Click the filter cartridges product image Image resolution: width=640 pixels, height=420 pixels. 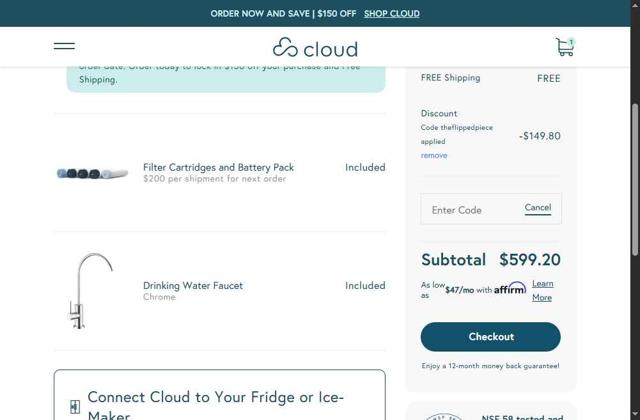pyautogui.click(x=92, y=174)
